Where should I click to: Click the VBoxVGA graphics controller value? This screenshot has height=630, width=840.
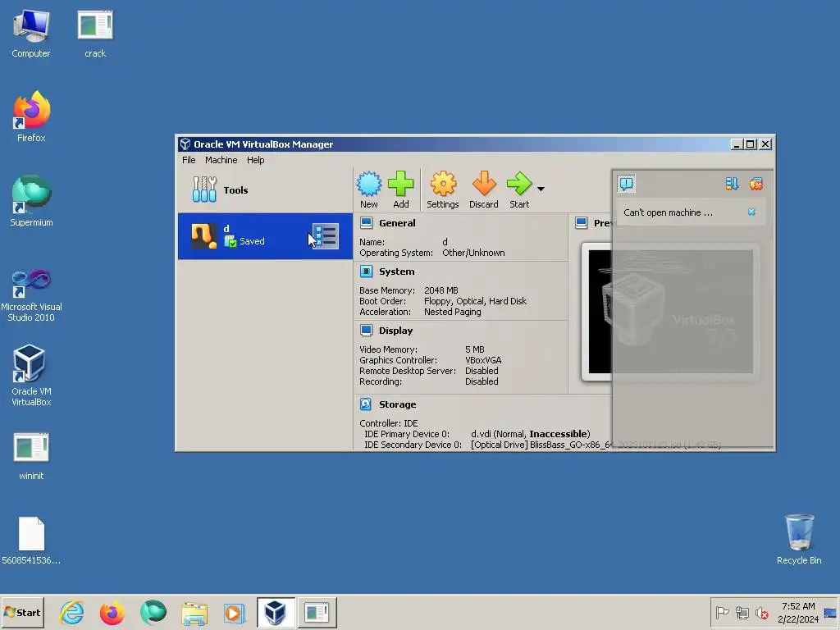pyautogui.click(x=483, y=360)
